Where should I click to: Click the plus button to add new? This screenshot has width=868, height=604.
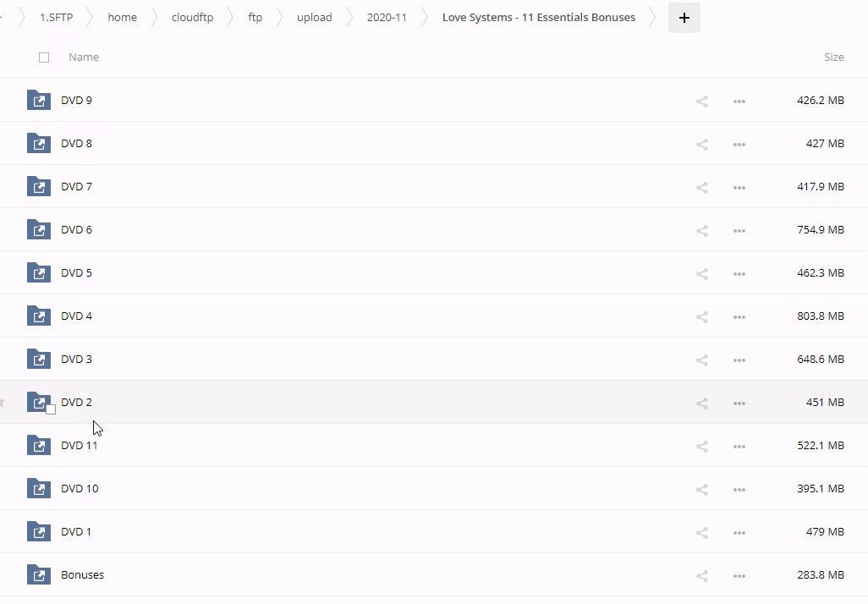684,18
